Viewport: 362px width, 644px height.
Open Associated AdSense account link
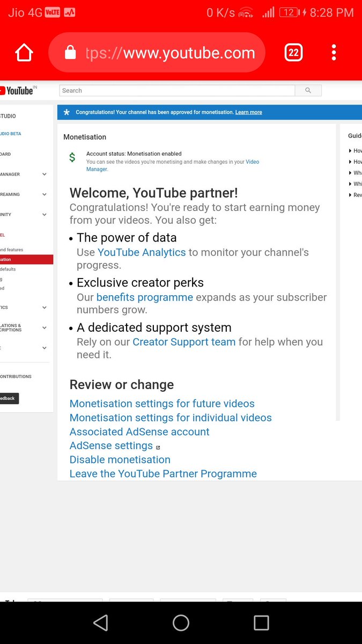coord(139,431)
